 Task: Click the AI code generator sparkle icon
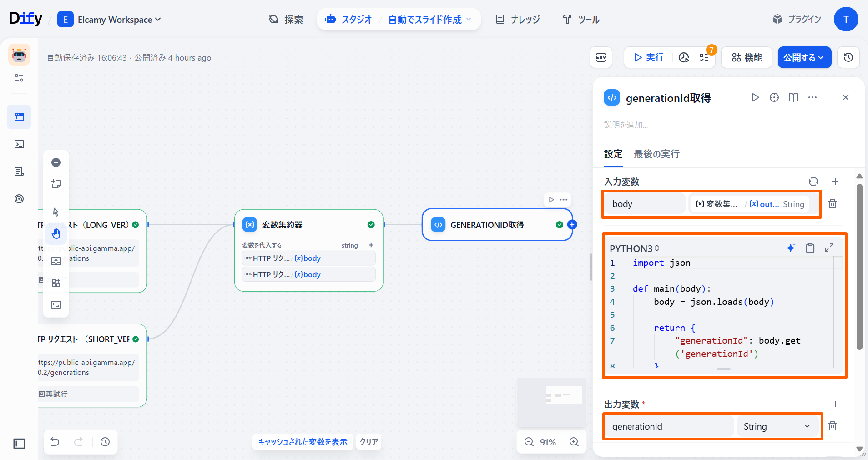[791, 248]
